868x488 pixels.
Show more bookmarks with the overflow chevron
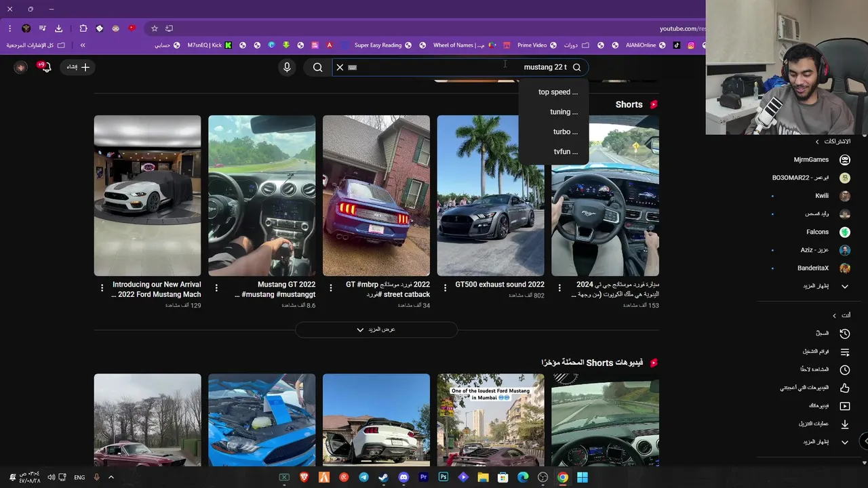click(x=83, y=45)
